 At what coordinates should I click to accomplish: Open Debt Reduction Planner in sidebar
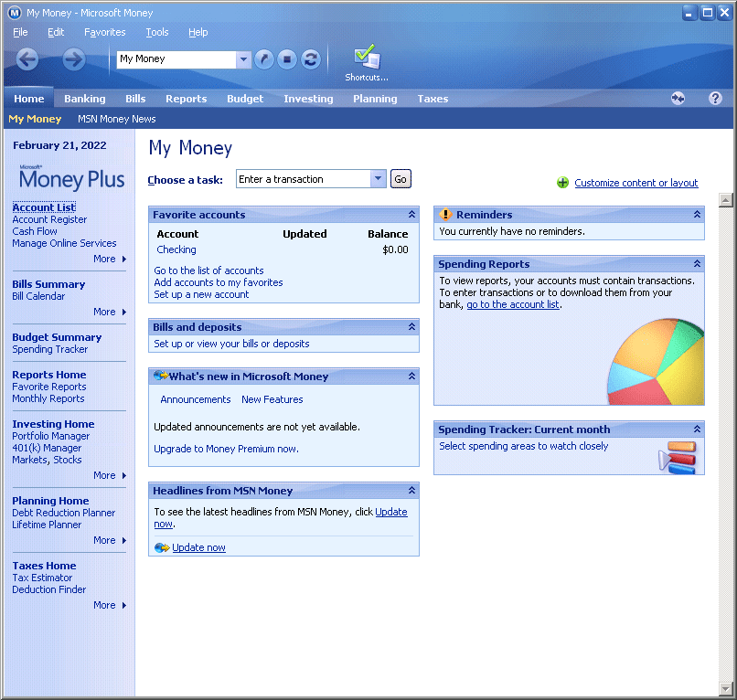coord(63,513)
